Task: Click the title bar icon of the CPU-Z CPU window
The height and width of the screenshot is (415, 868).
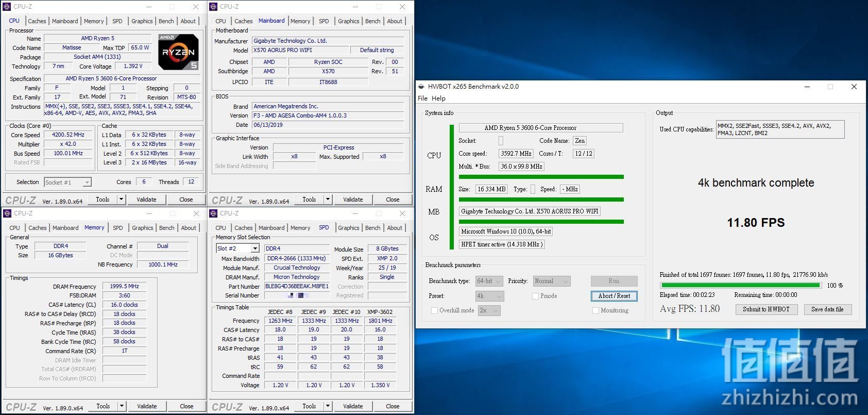Action: tap(7, 7)
